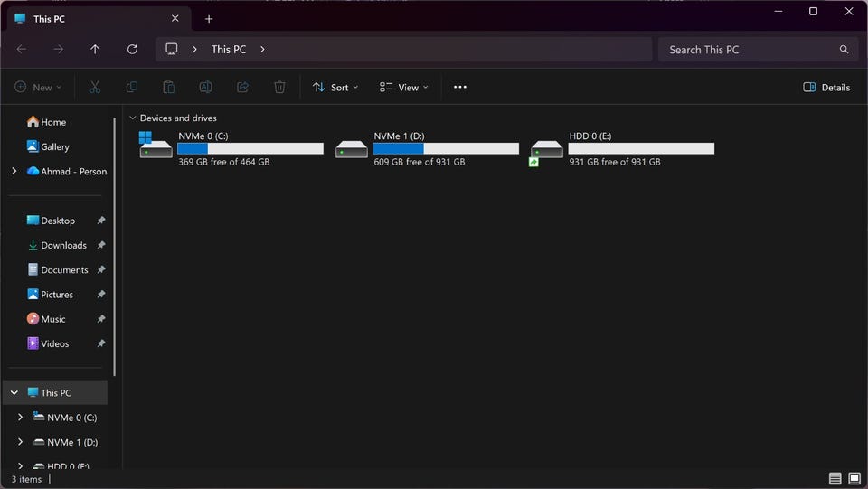The width and height of the screenshot is (868, 489).
Task: Collapse the Devices and drives group
Action: pyautogui.click(x=132, y=118)
